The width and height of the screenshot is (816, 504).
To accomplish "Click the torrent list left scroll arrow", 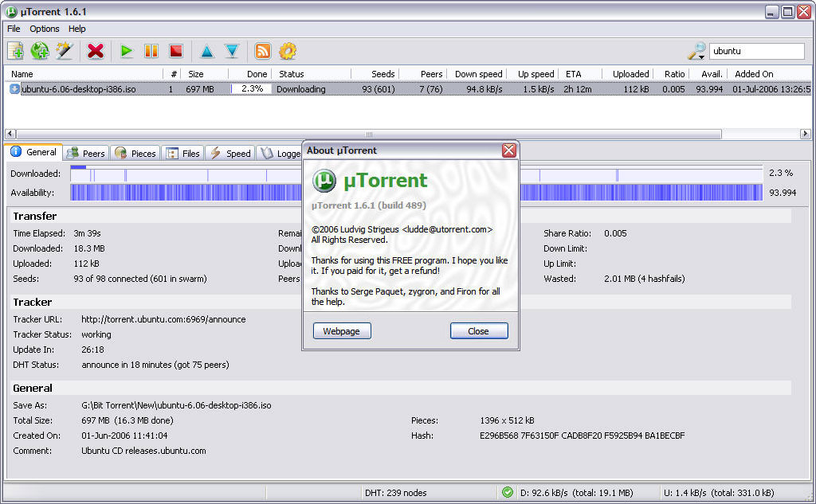I will (10, 134).
